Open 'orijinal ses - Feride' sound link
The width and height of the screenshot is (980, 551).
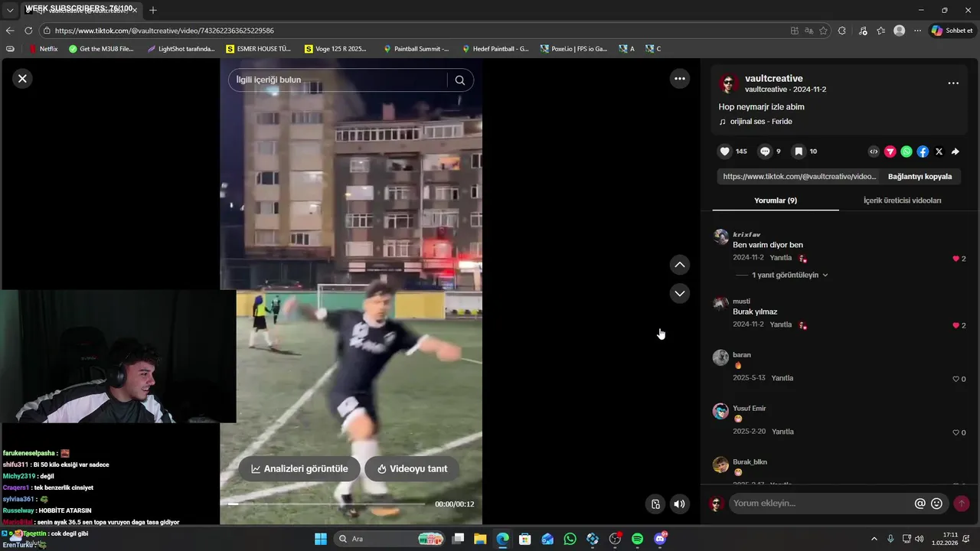(761, 122)
